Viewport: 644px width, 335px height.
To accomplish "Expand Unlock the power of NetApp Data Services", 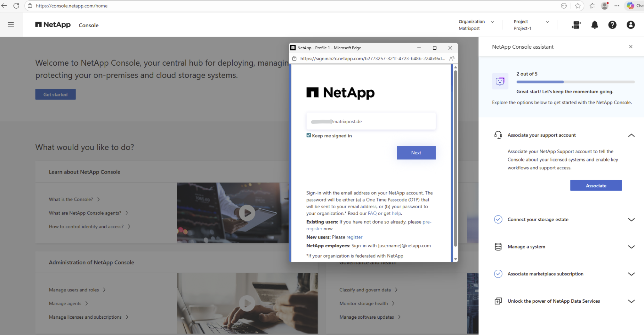I will pyautogui.click(x=631, y=301).
